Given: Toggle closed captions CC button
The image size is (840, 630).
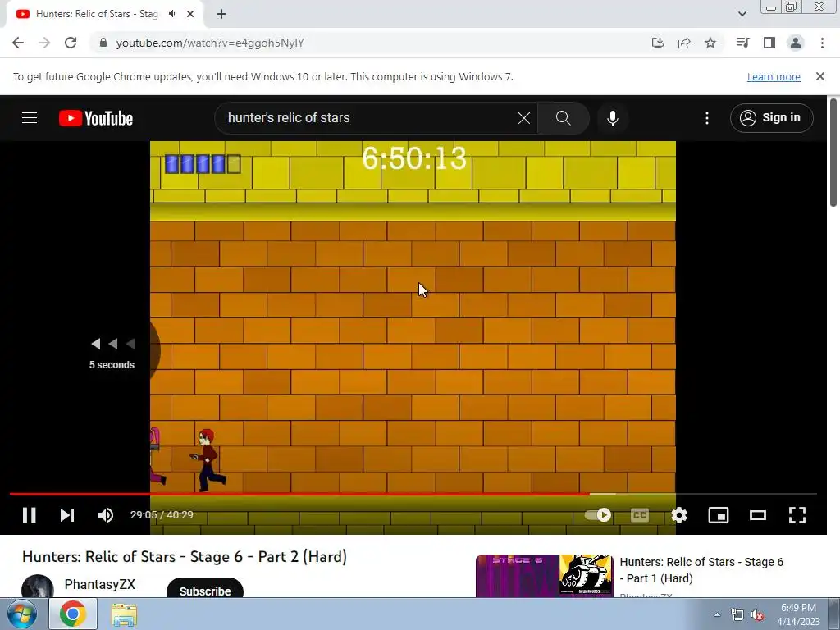Looking at the screenshot, I should (640, 515).
